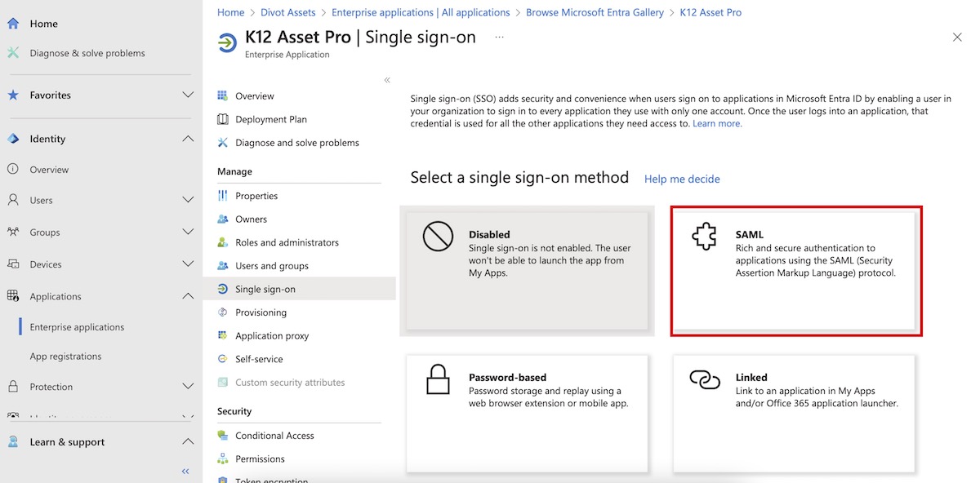Click the Learn more link
The height and width of the screenshot is (483, 980).
click(x=717, y=124)
